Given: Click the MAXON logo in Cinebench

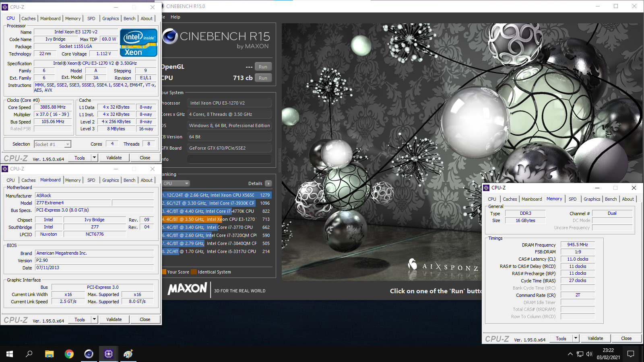Looking at the screenshot, I should tap(188, 289).
